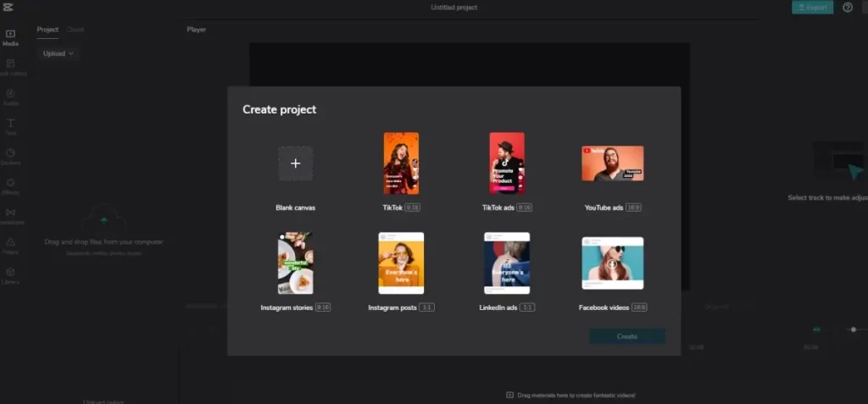Viewport: 868px width, 404px height.
Task: Click the help question mark icon
Action: pos(848,8)
